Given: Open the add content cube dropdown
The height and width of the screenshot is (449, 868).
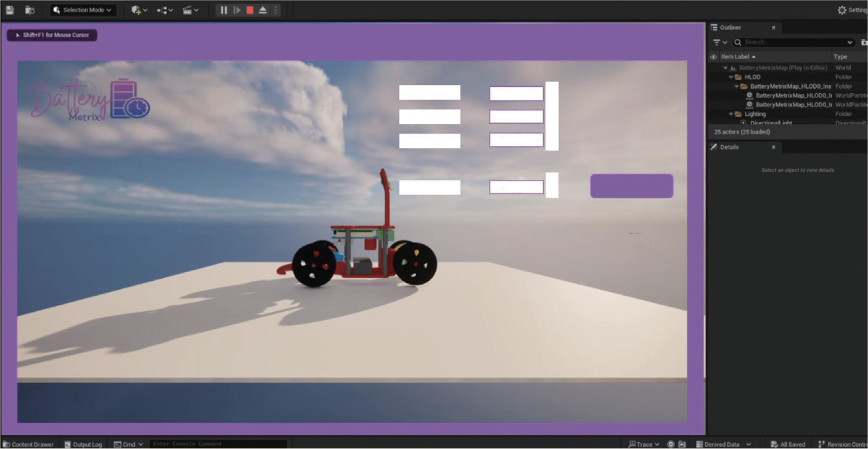Looking at the screenshot, I should coord(139,10).
